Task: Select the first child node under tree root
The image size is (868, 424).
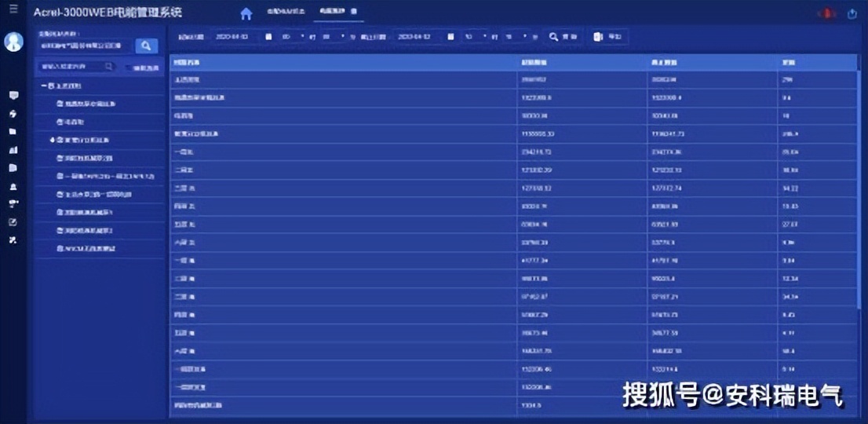Action: [x=86, y=104]
